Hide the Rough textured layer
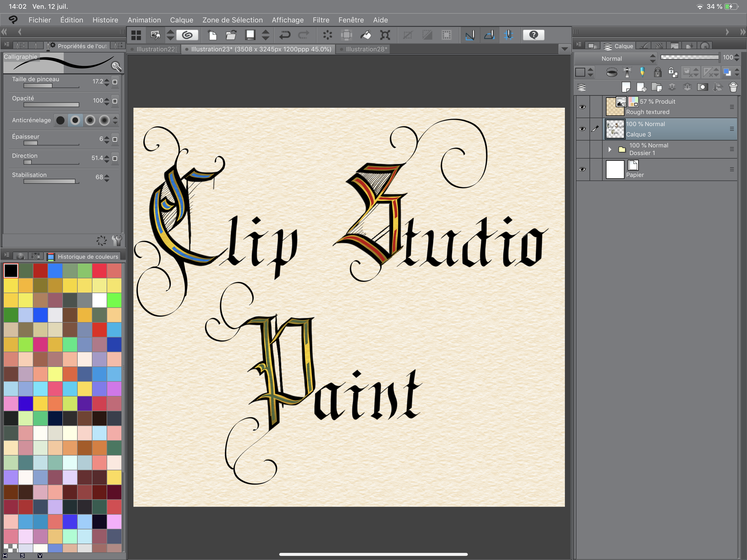This screenshot has height=560, width=747. [582, 107]
